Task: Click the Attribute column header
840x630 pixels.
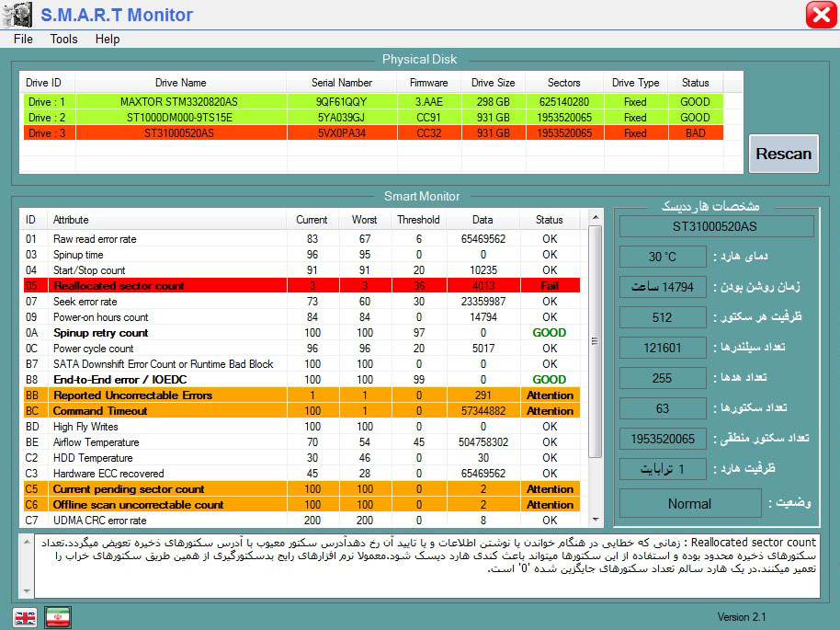Action: [166, 220]
